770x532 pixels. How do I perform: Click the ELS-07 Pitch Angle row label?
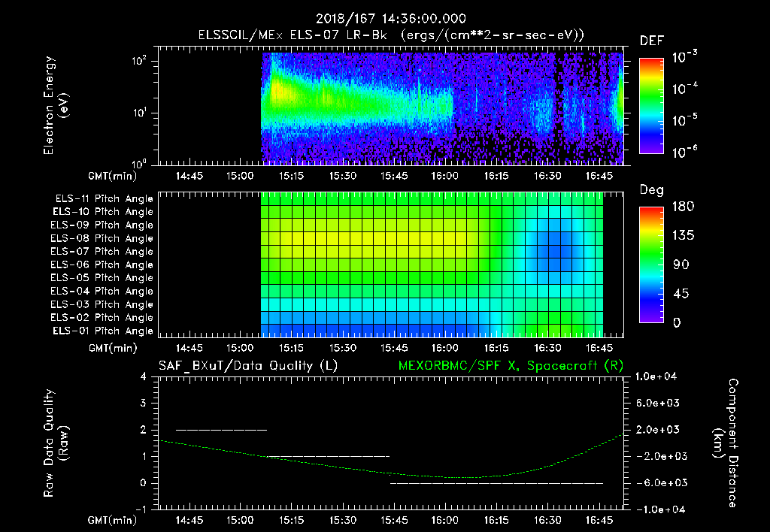coord(102,252)
